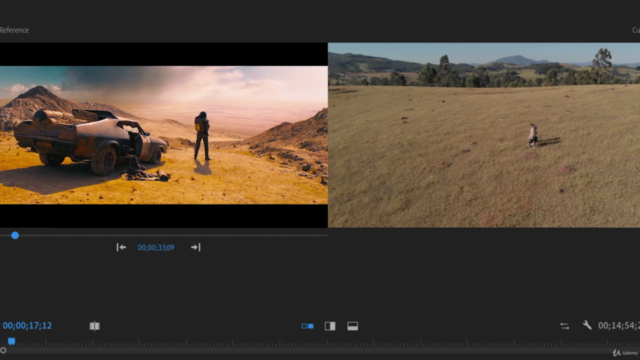Click the Reference label
The width and height of the screenshot is (640, 360).
tap(14, 30)
